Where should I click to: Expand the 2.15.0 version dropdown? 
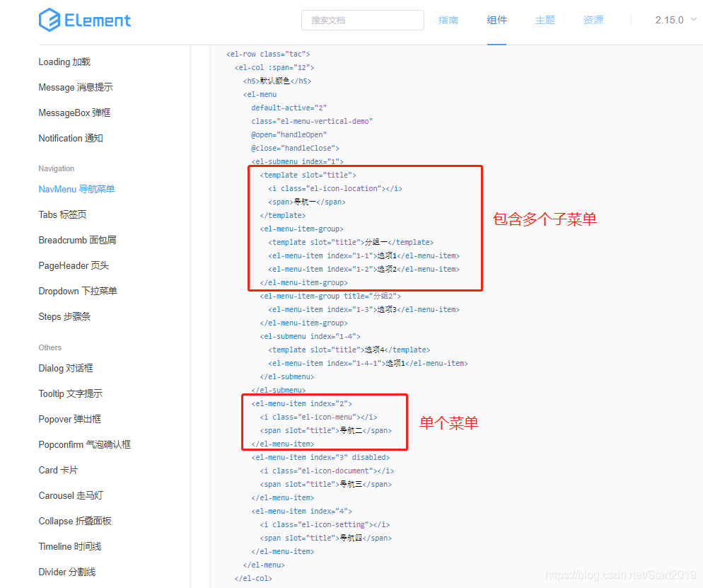click(x=675, y=21)
